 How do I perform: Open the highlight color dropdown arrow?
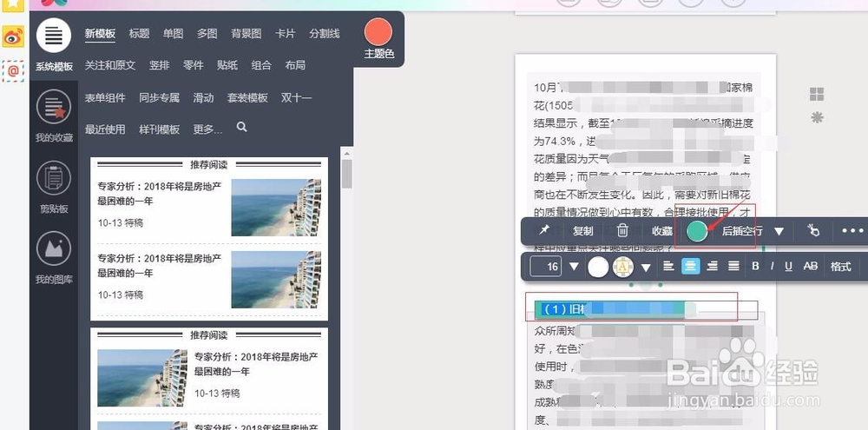coord(646,268)
